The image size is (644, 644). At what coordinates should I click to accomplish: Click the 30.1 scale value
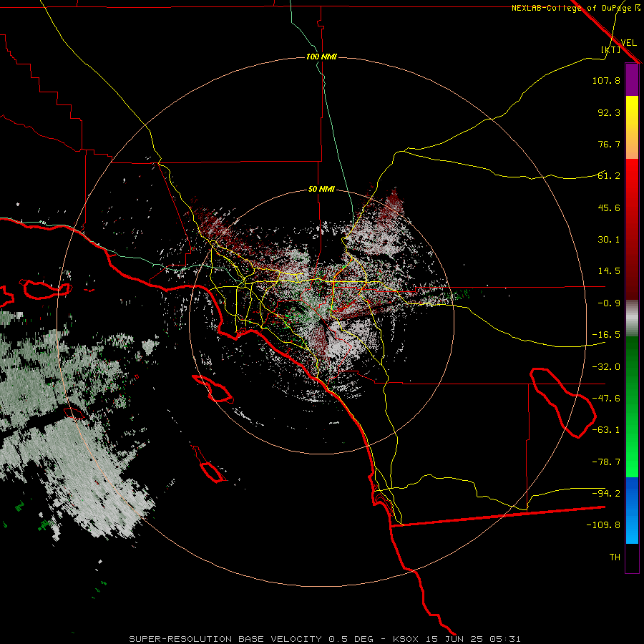609,240
